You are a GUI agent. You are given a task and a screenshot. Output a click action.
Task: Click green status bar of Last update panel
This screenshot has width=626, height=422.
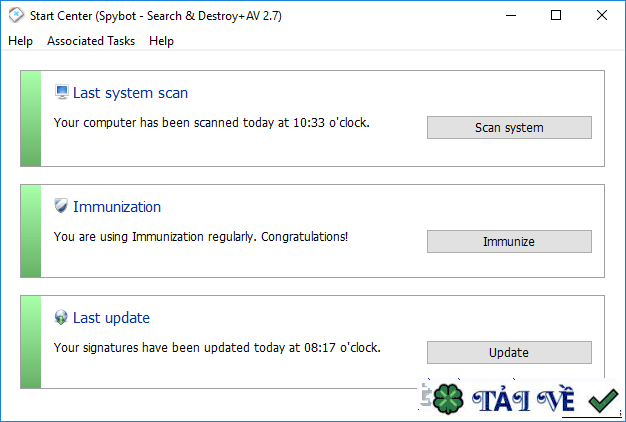31,341
